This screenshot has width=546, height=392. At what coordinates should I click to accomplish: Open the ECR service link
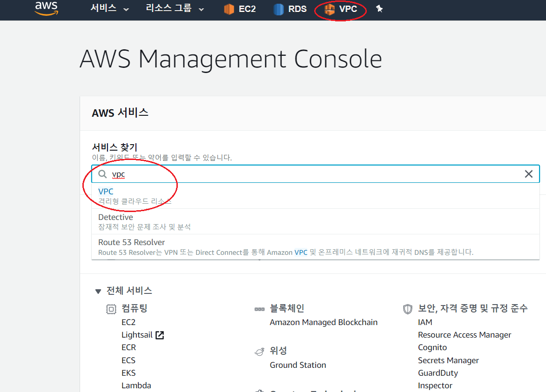(128, 347)
